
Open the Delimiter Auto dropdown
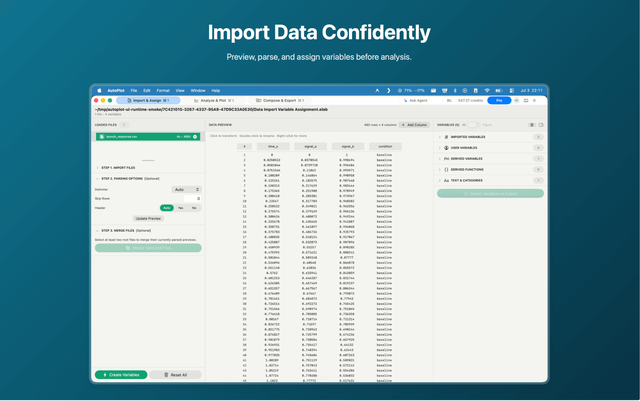[x=187, y=189]
